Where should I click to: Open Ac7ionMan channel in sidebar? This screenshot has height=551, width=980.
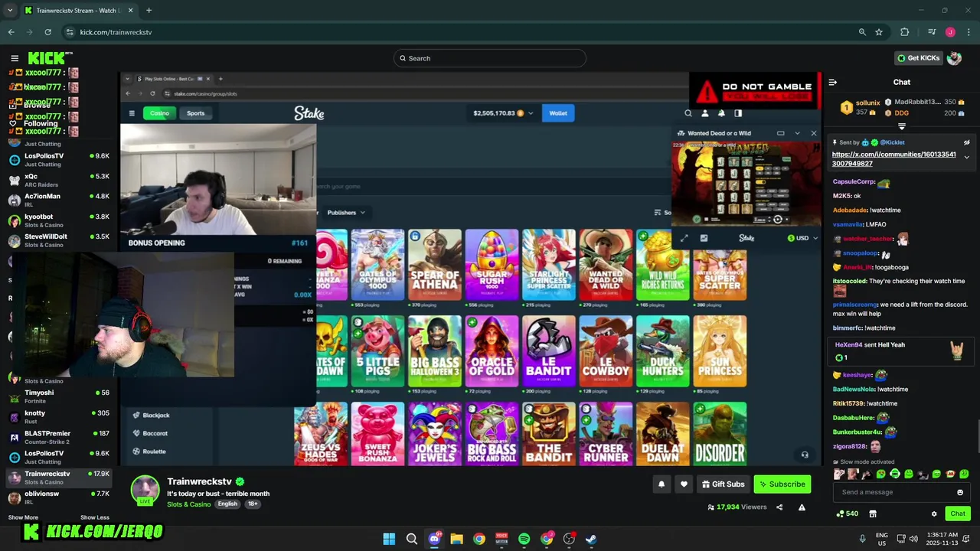click(x=59, y=200)
